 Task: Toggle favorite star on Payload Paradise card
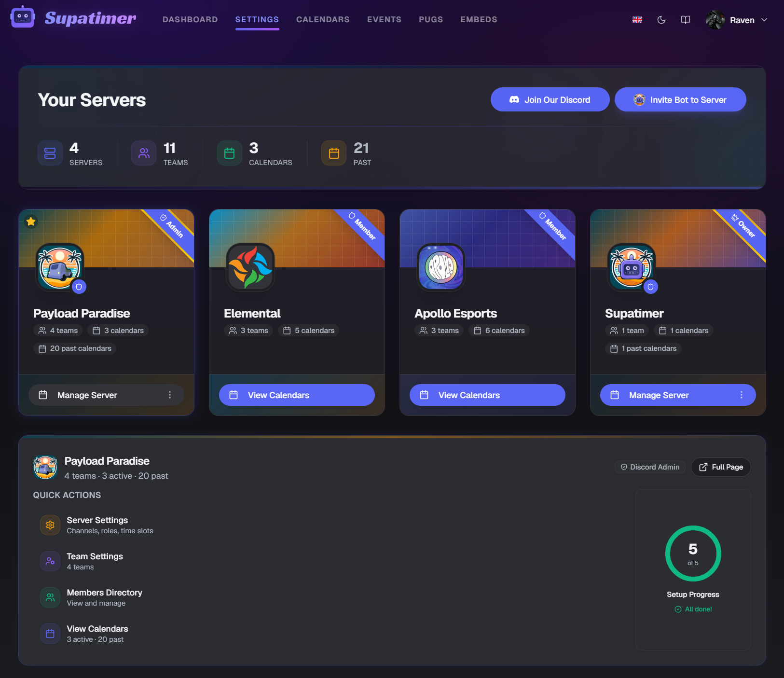(31, 221)
